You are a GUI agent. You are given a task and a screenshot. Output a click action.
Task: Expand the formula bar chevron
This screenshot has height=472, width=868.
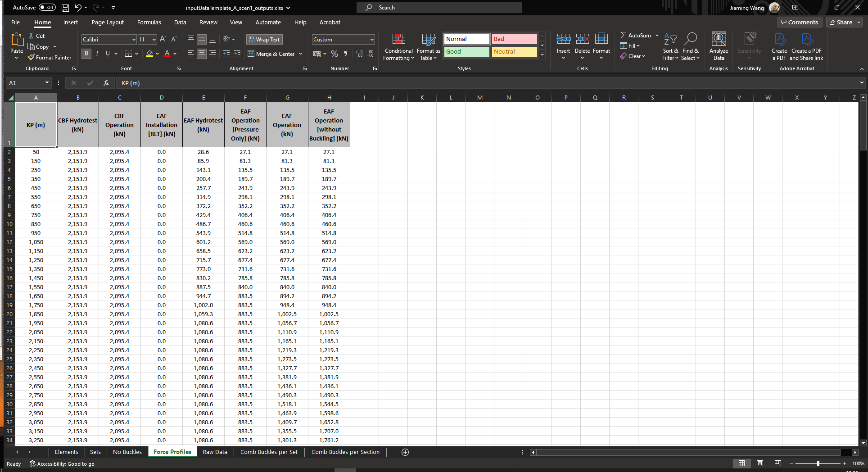click(862, 83)
